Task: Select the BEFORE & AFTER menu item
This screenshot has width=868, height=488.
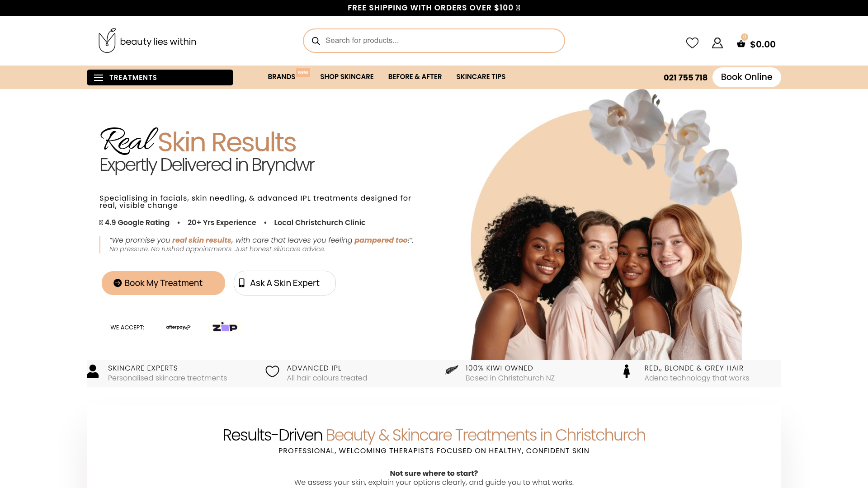Action: [415, 77]
